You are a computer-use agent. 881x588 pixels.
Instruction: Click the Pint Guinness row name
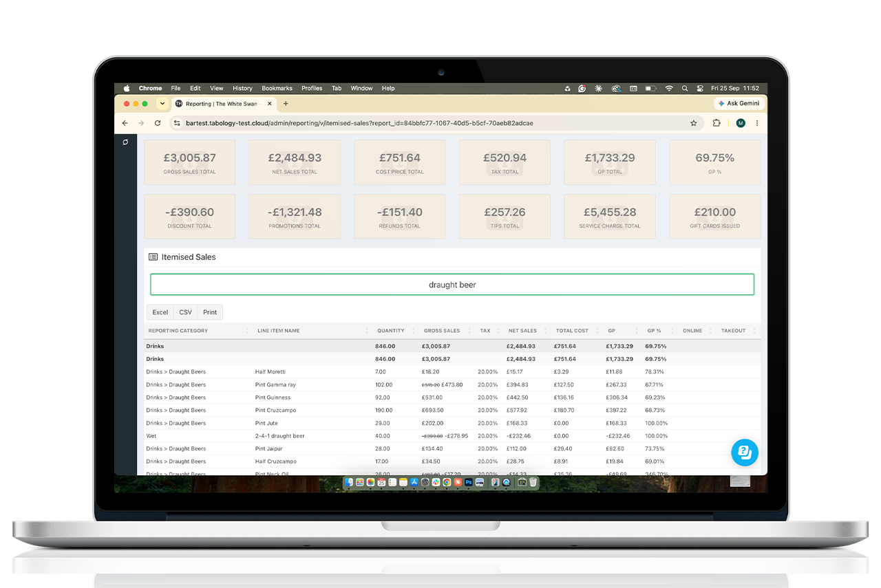pos(273,398)
